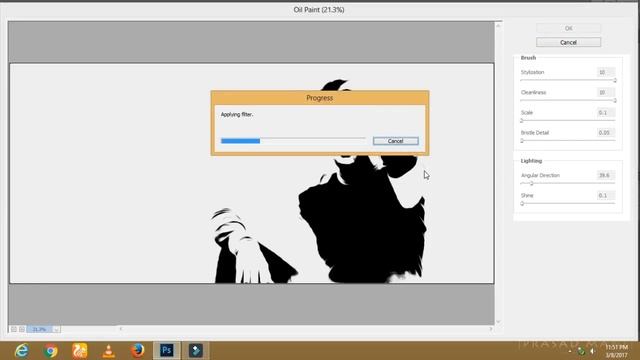This screenshot has width=640, height=360.
Task: Open Google Chrome from the taskbar
Action: pos(51,351)
